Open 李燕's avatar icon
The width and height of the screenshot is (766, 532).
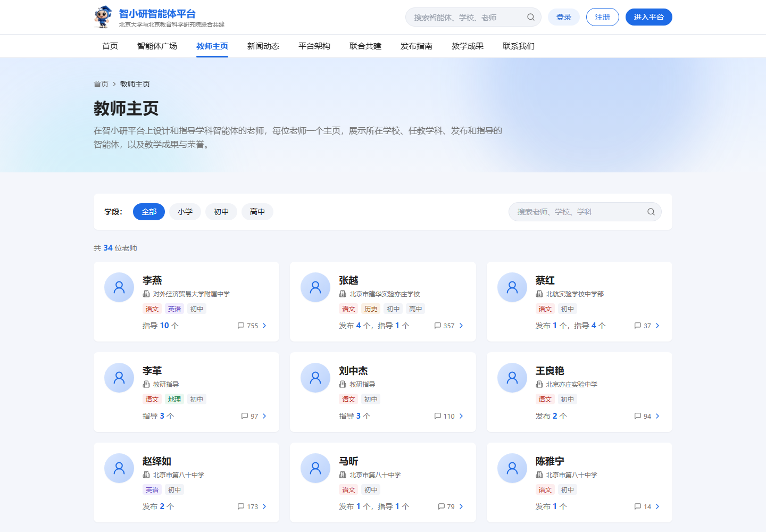click(x=119, y=287)
